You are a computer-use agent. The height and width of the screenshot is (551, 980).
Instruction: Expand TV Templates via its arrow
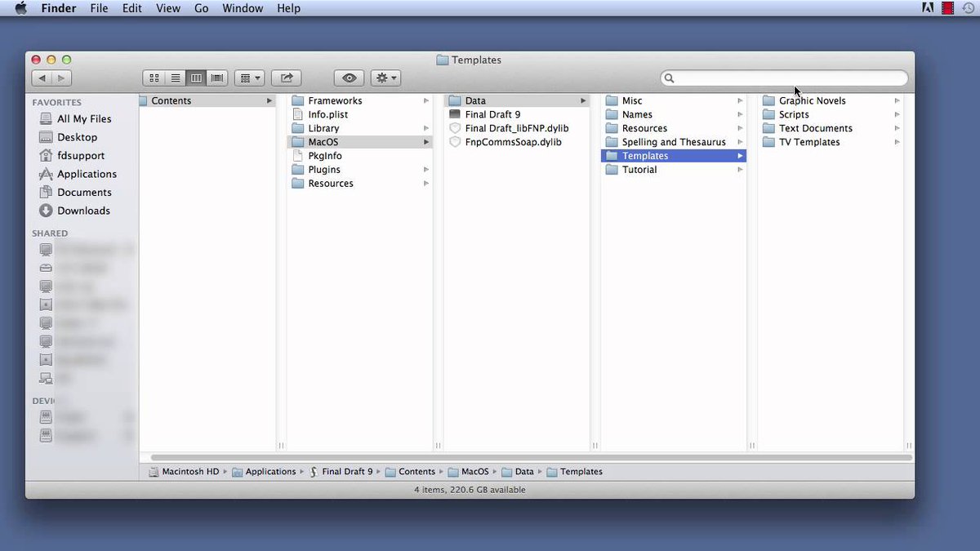[x=897, y=142]
